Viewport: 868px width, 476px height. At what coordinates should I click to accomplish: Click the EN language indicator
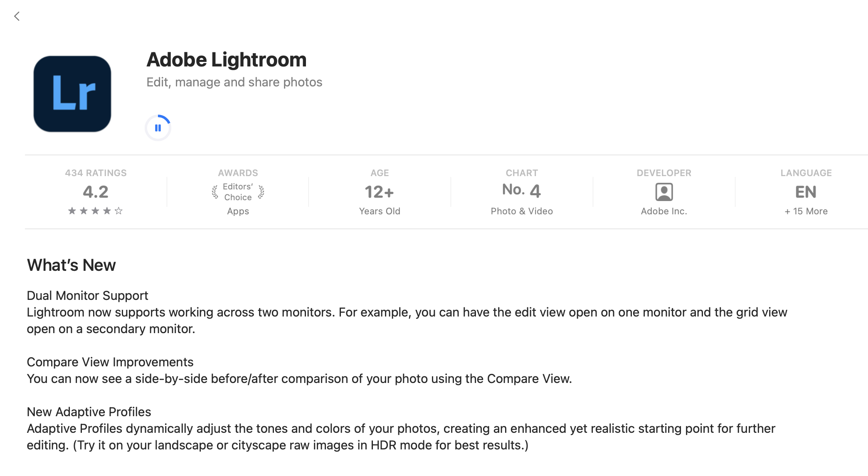[806, 192]
